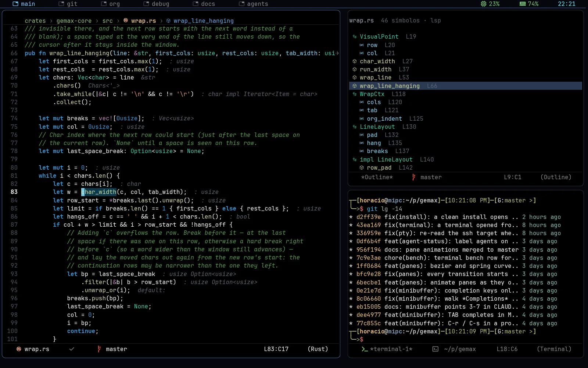
Task: Click commit hash d2ff39e in terminal
Action: pos(369,217)
